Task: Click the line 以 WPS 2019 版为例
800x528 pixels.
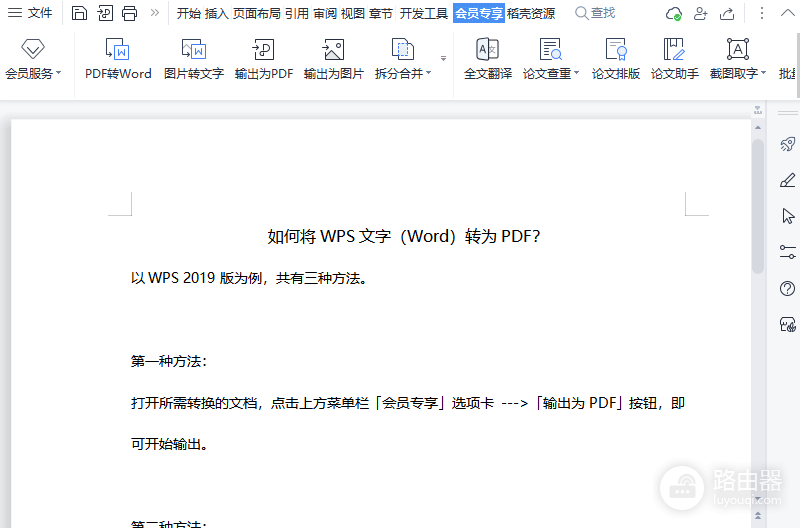Action: point(249,278)
